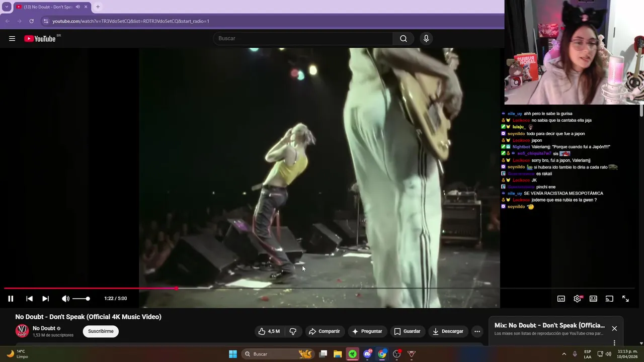The height and width of the screenshot is (362, 644).
Task: Click chat username luisju_
Action: tap(519, 127)
